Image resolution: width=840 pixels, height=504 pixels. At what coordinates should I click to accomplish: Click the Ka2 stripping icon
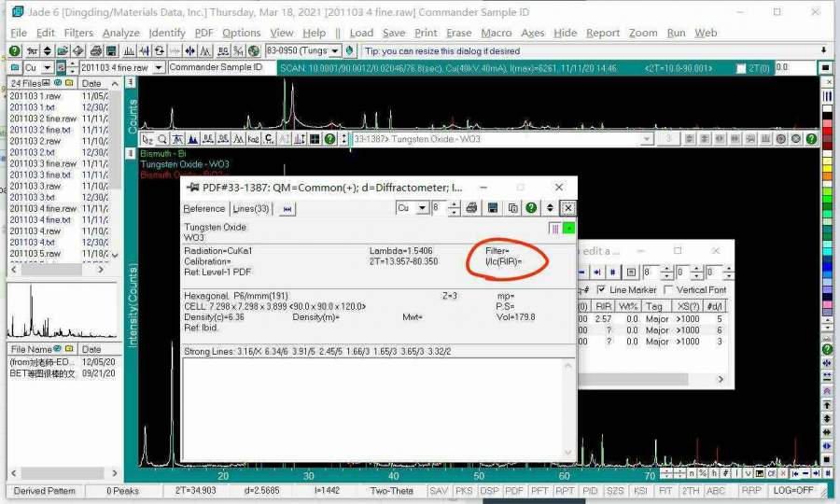point(253,139)
